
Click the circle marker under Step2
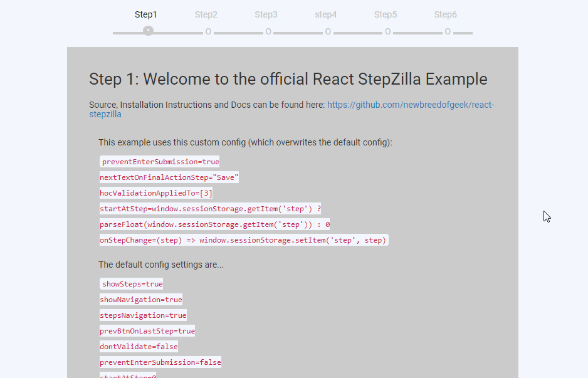click(x=208, y=32)
